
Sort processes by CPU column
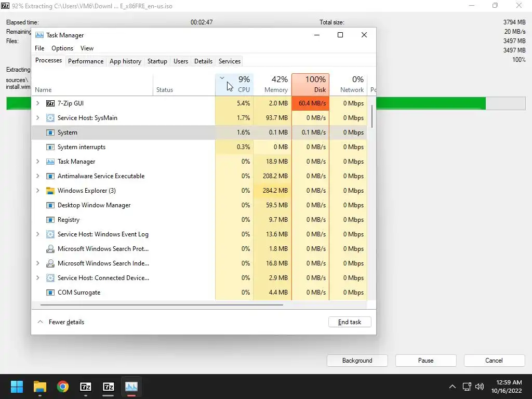pos(234,85)
